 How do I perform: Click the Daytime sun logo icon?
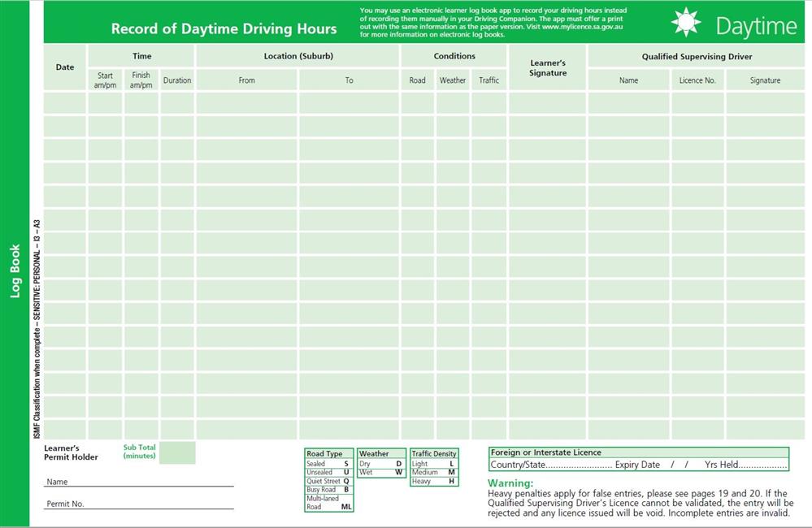pyautogui.click(x=686, y=23)
